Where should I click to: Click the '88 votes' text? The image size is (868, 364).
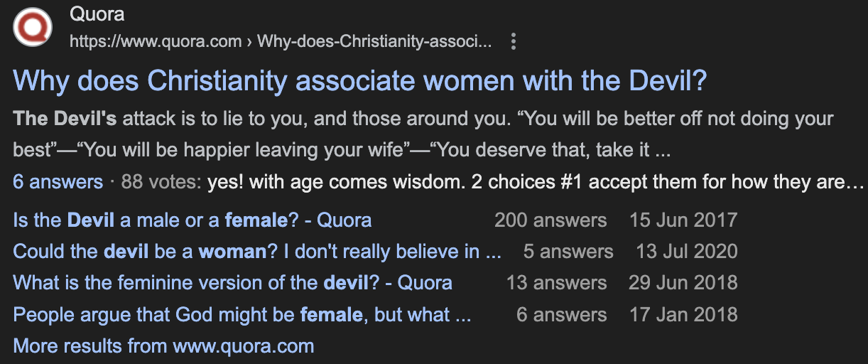pos(161,182)
